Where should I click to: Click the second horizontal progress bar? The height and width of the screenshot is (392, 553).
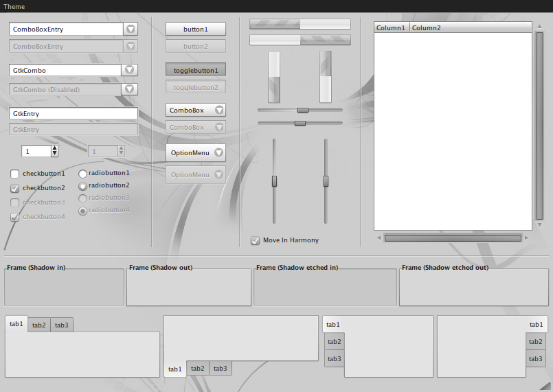pyautogui.click(x=300, y=40)
